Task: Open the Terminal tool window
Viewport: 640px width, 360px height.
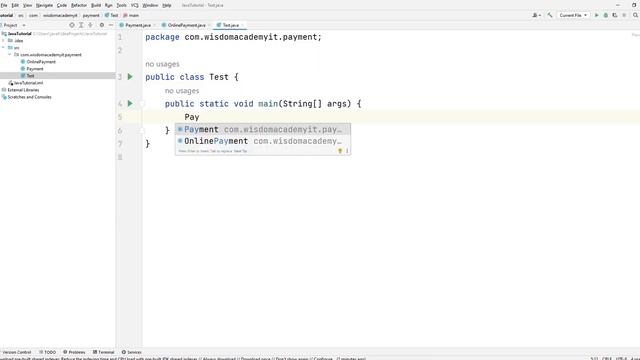Action: coord(104,352)
